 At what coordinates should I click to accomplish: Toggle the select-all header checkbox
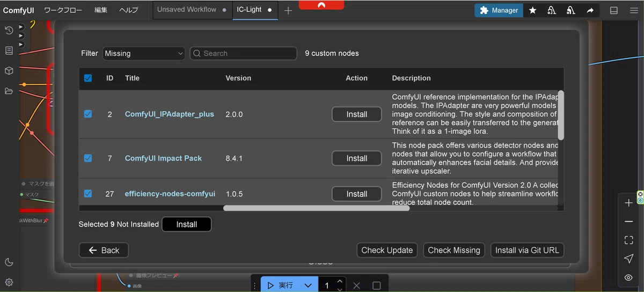click(x=88, y=78)
